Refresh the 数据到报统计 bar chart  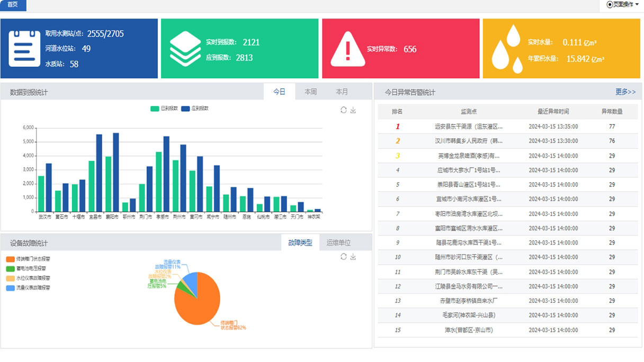[x=344, y=110]
